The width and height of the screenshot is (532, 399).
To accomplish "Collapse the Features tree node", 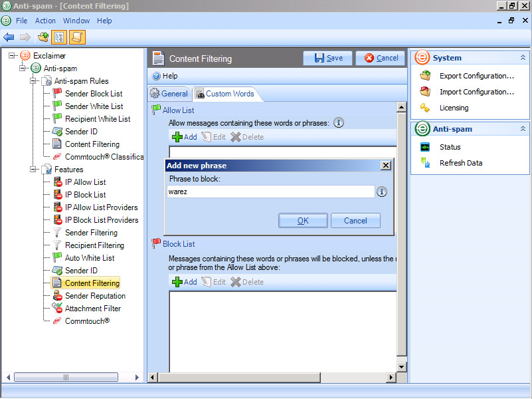I will pos(33,169).
